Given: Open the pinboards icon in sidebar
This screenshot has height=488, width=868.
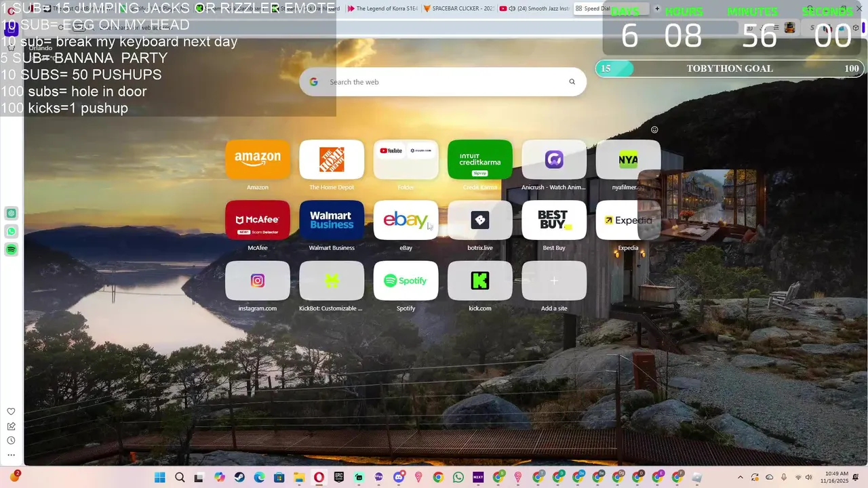Looking at the screenshot, I should [11, 426].
